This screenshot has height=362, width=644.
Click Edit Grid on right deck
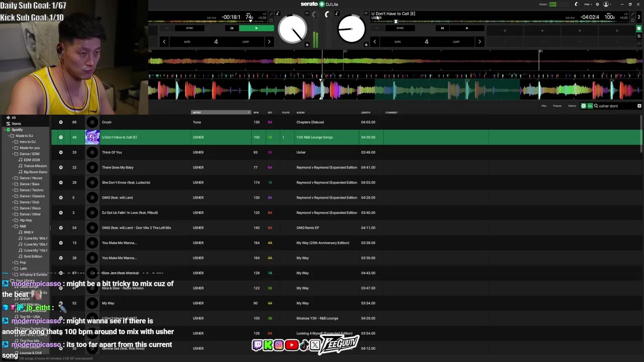pyautogui.click(x=570, y=18)
